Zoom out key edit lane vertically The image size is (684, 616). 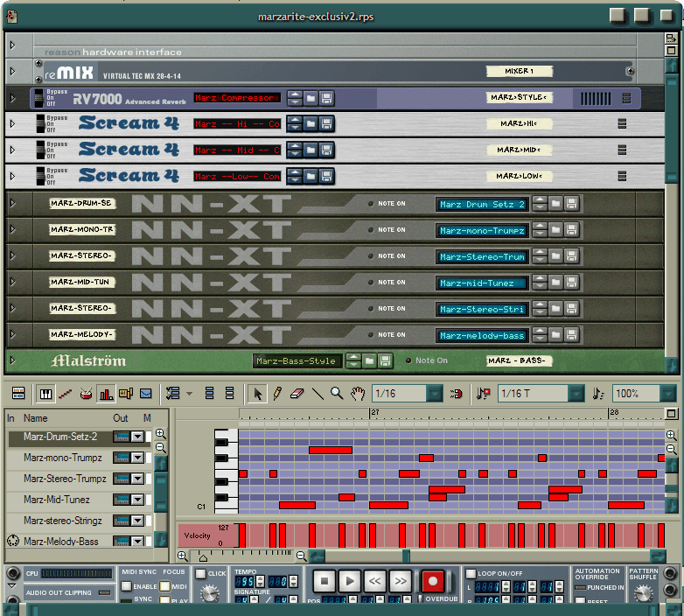tap(672, 449)
